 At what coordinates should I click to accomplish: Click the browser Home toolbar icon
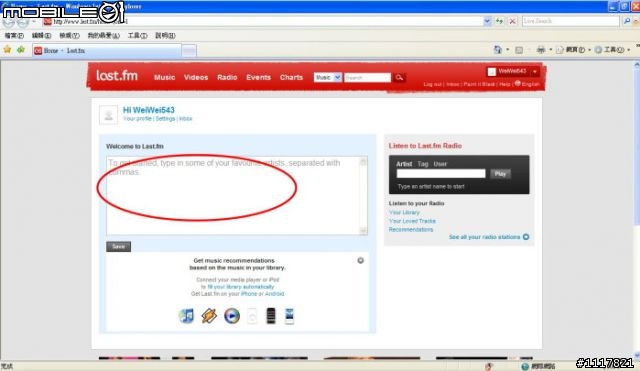pyautogui.click(x=498, y=50)
